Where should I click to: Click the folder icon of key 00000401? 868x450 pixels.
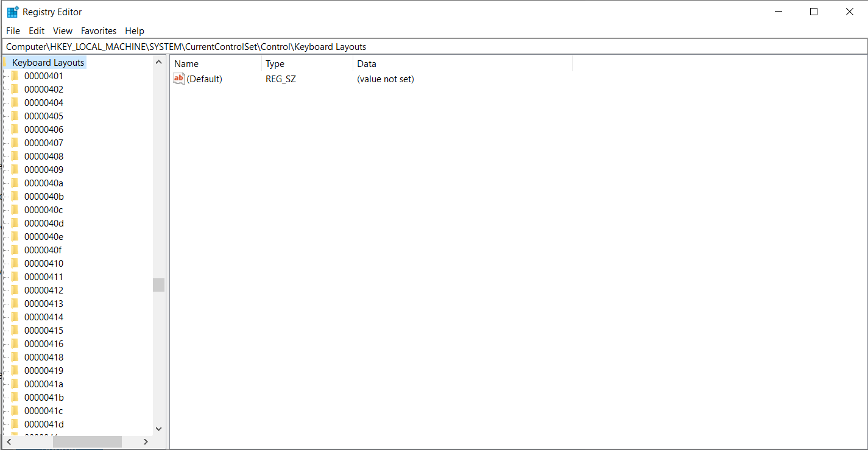pyautogui.click(x=15, y=76)
